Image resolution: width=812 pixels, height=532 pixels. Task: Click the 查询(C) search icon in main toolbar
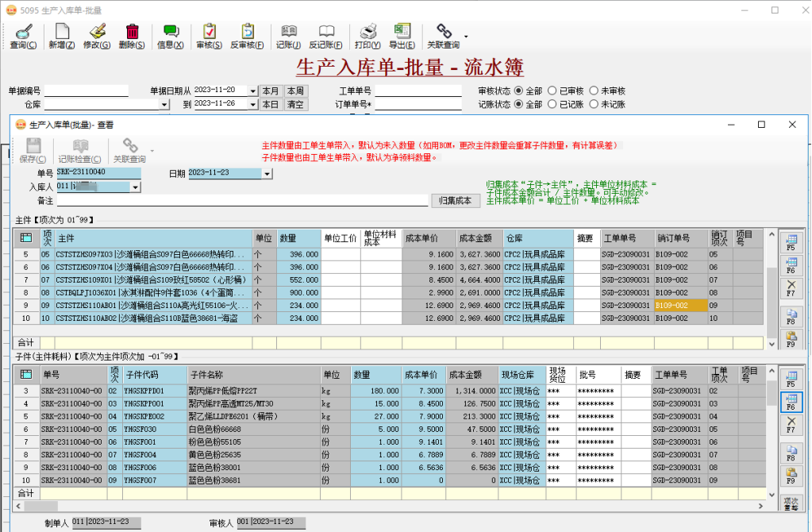(x=23, y=37)
